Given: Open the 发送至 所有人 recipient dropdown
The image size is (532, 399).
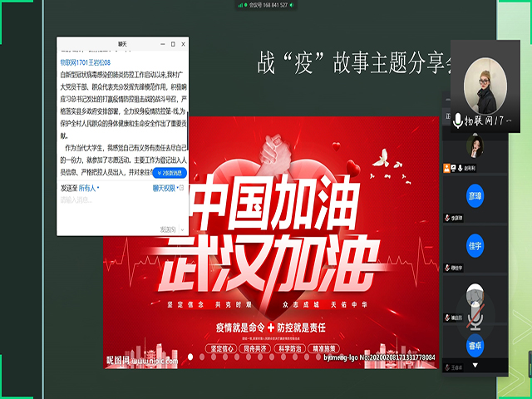Looking at the screenshot, I should (x=89, y=188).
